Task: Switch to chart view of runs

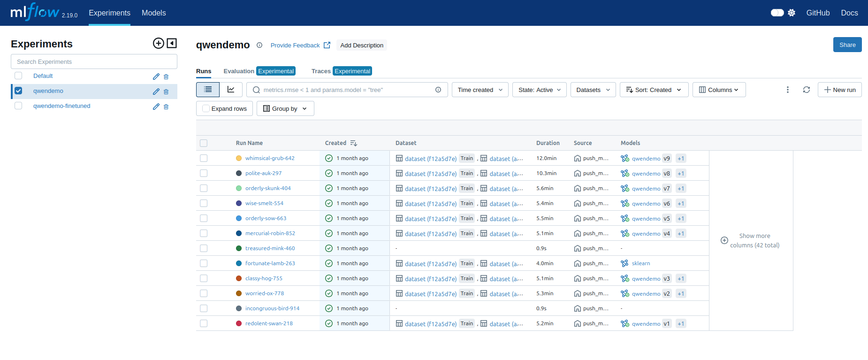Action: [231, 90]
